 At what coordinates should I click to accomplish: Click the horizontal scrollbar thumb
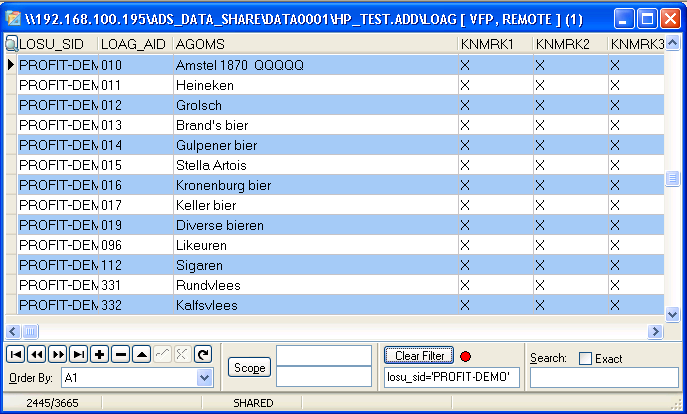30,331
